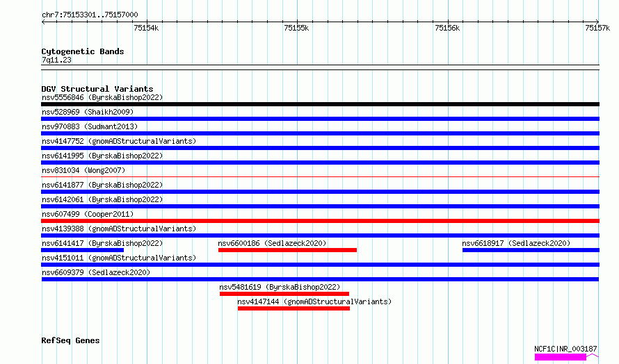Image resolution: width=619 pixels, height=364 pixels.
Task: Select the blue bar under nsv4151011
Action: click(x=320, y=265)
